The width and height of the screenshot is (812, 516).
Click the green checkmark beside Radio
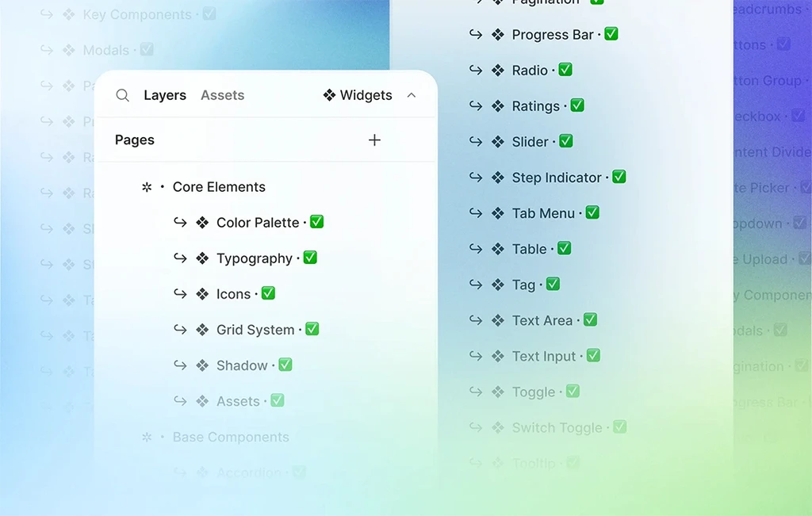[565, 70]
